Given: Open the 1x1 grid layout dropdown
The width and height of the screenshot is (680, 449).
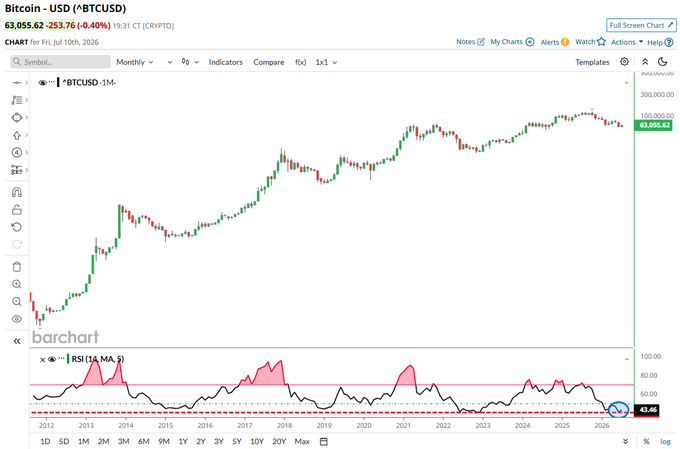Looking at the screenshot, I should [x=326, y=62].
